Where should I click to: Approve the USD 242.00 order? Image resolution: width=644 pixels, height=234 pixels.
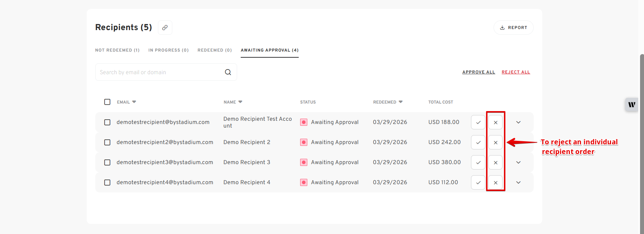(x=478, y=142)
